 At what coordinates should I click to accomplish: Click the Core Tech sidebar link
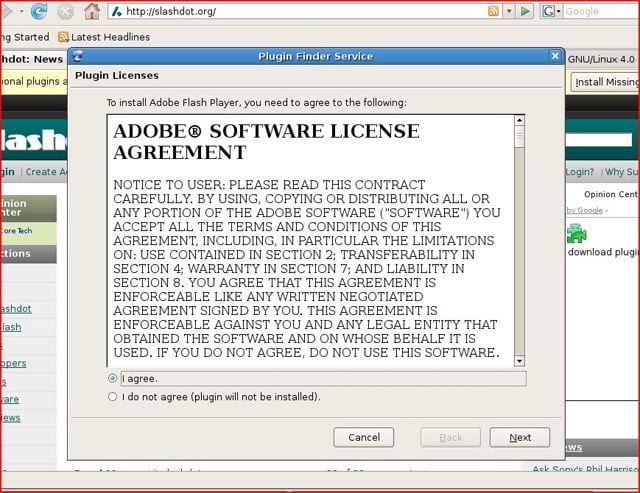coord(16,231)
